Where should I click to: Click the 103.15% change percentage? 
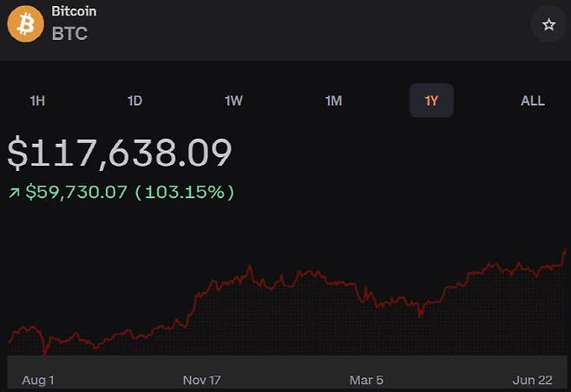pyautogui.click(x=185, y=192)
